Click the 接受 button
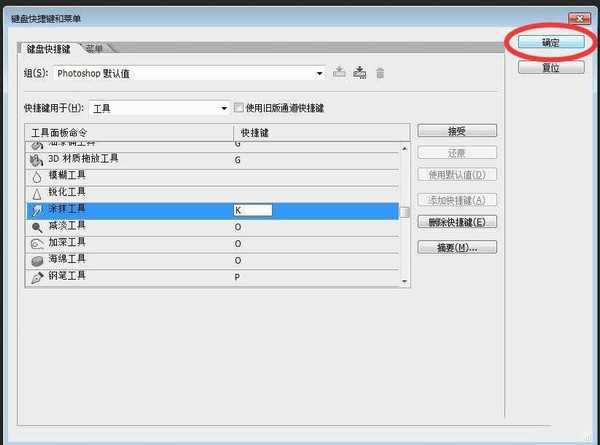Image resolution: width=600 pixels, height=445 pixels. (x=457, y=131)
